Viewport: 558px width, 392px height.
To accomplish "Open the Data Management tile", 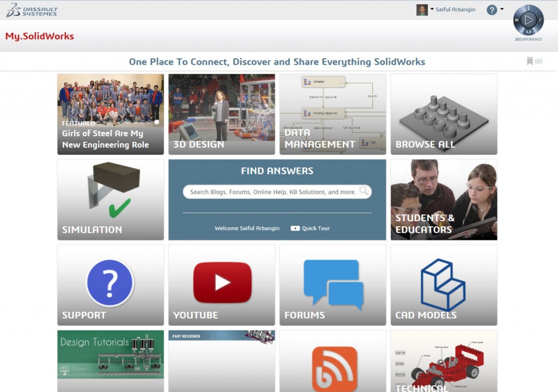I will (x=333, y=114).
